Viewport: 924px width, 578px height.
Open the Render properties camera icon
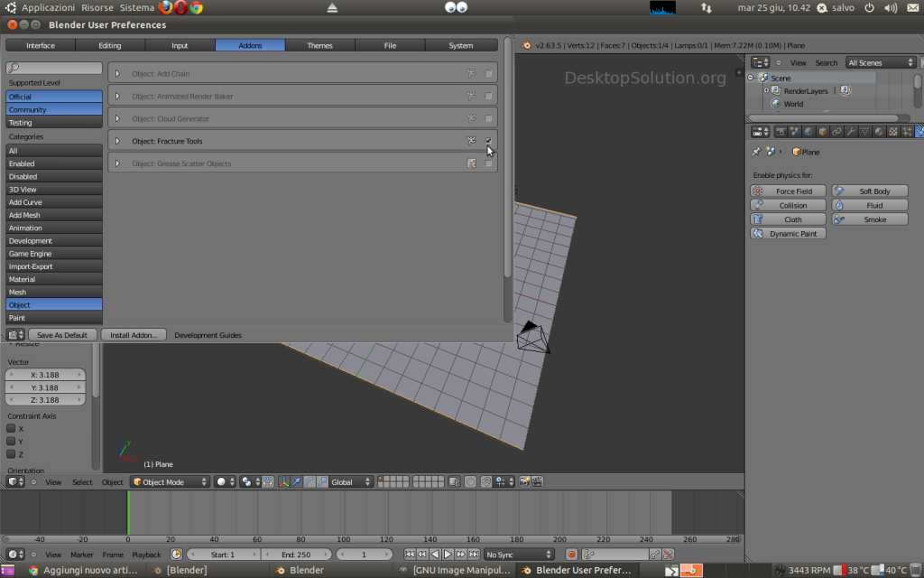point(779,132)
